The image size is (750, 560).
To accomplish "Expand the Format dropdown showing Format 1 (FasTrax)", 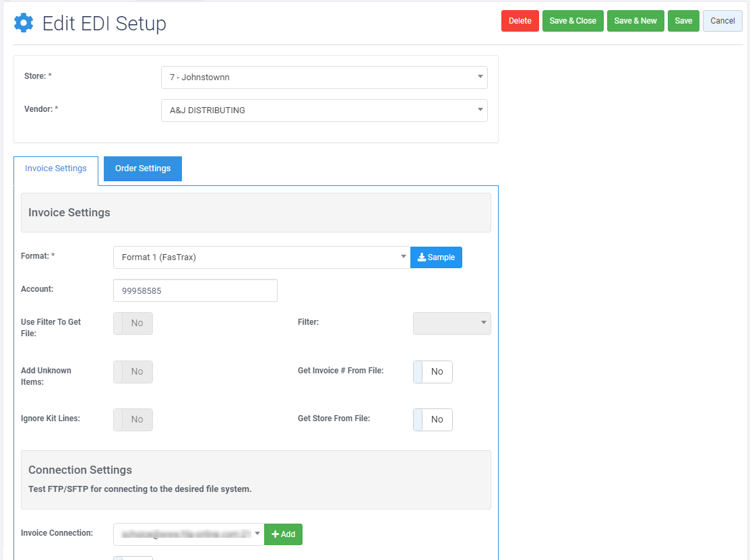I will click(261, 257).
